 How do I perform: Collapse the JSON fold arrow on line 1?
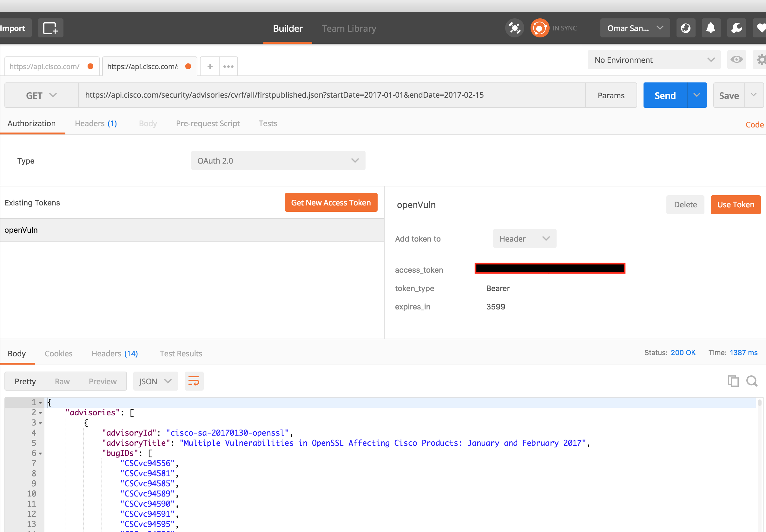point(40,403)
